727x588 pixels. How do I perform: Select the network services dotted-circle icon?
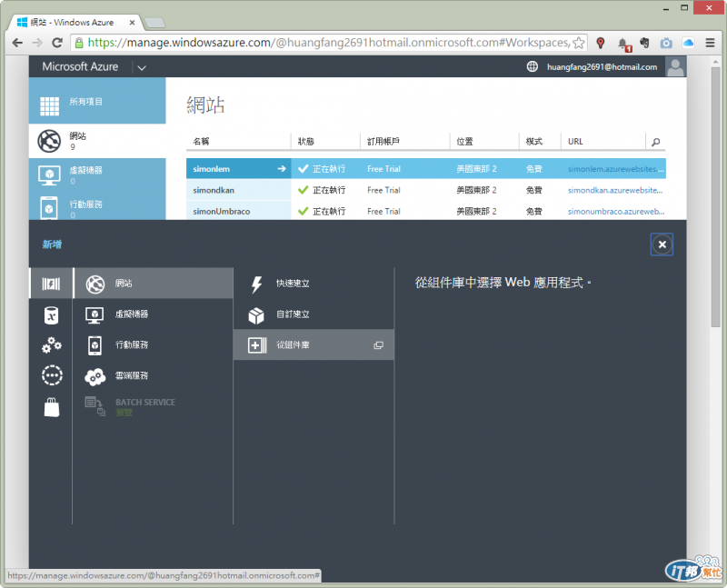52,375
